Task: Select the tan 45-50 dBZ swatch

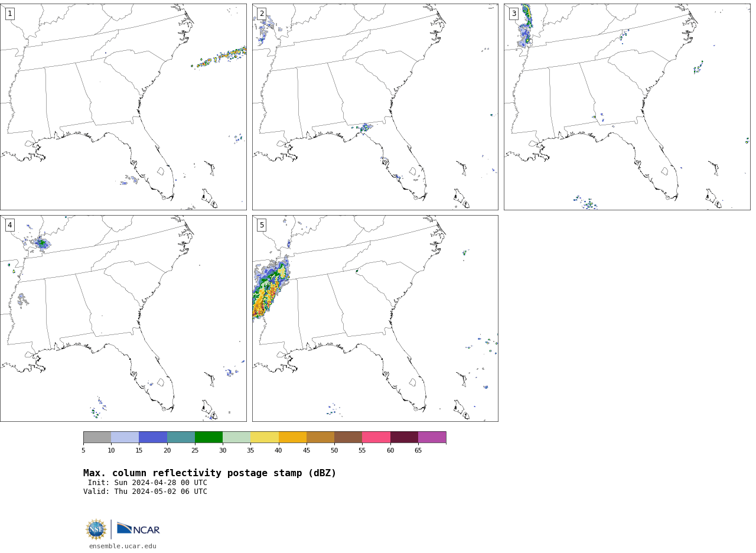Action: [320, 437]
